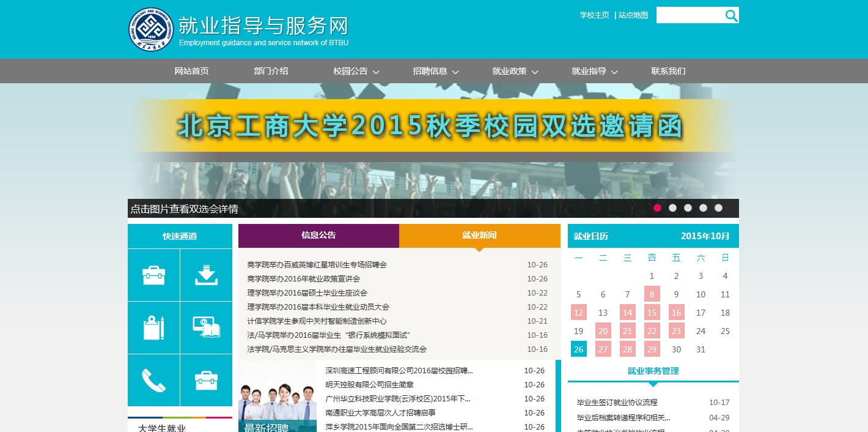Image resolution: width=868 pixels, height=432 pixels.
Task: Click the search magnifier icon
Action: (731, 16)
